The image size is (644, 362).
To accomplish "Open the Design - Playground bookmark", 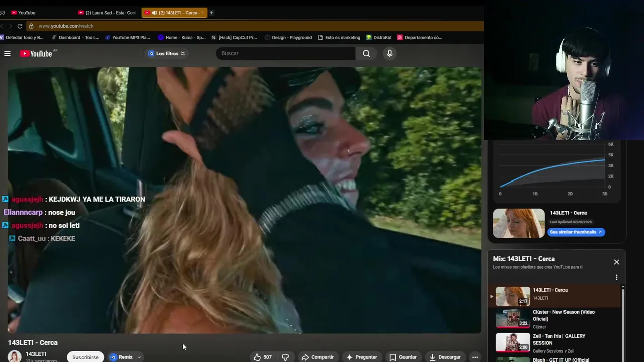I will 288,37.
